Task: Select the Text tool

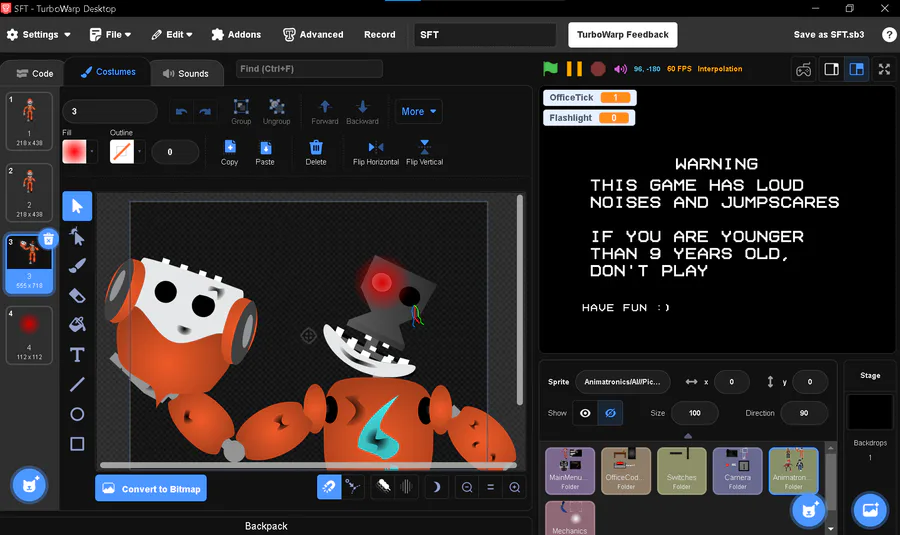Action: tap(77, 355)
